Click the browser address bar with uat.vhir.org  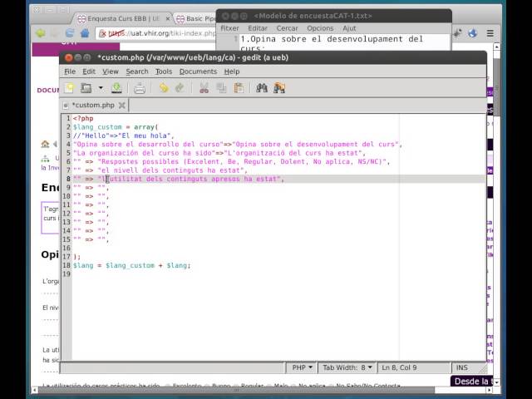coord(156,33)
